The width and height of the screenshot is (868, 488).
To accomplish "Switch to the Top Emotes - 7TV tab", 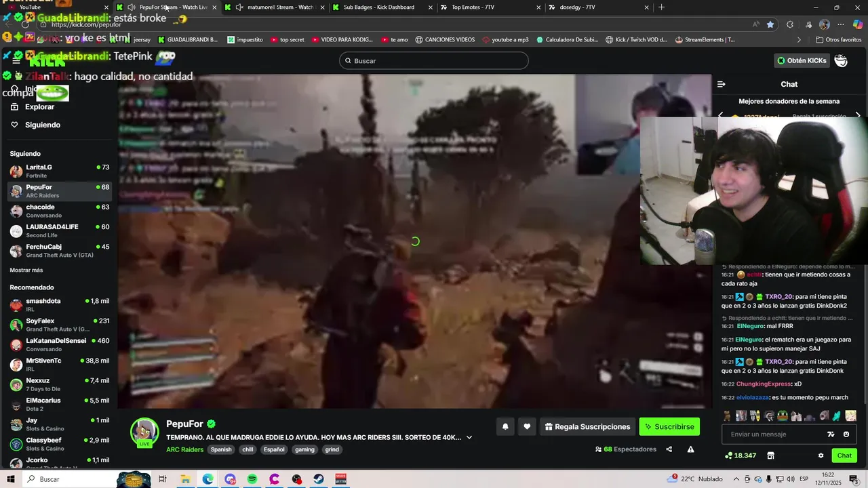I will click(x=490, y=7).
